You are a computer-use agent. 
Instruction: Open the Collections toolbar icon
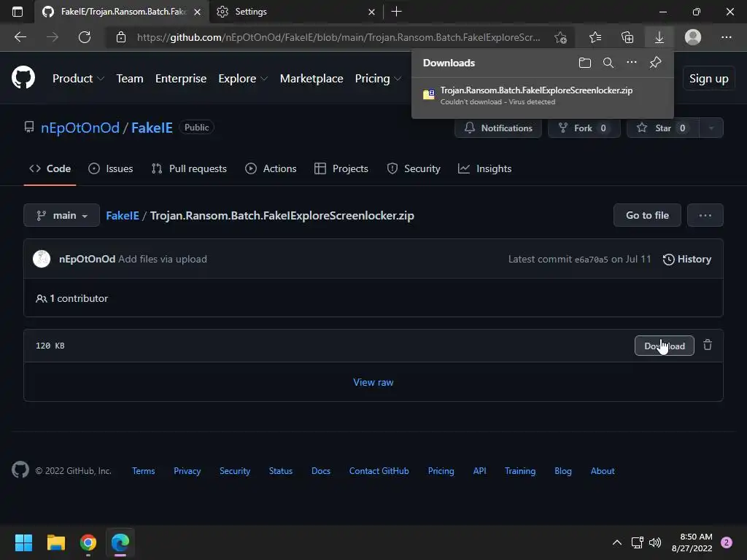click(x=627, y=37)
